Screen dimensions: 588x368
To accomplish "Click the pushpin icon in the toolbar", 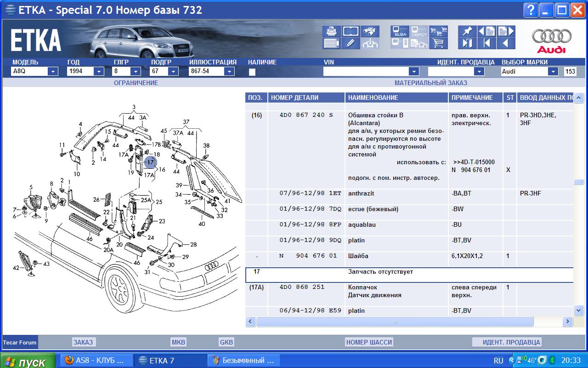I will (x=467, y=31).
